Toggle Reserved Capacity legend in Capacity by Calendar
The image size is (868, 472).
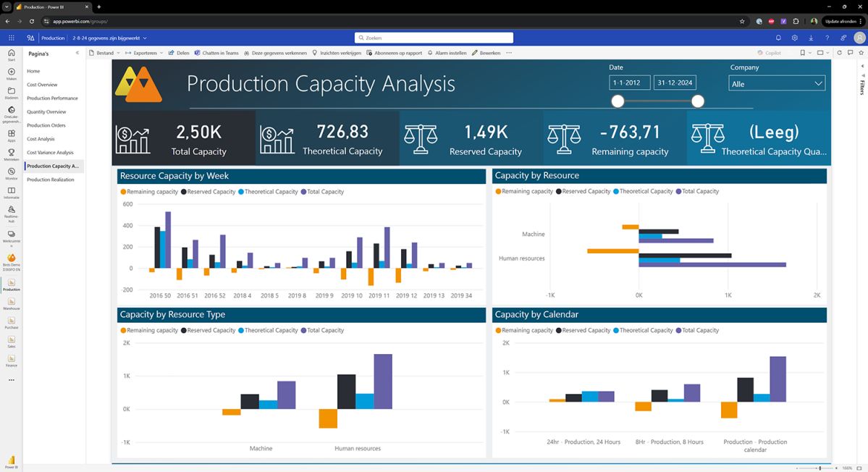(582, 330)
